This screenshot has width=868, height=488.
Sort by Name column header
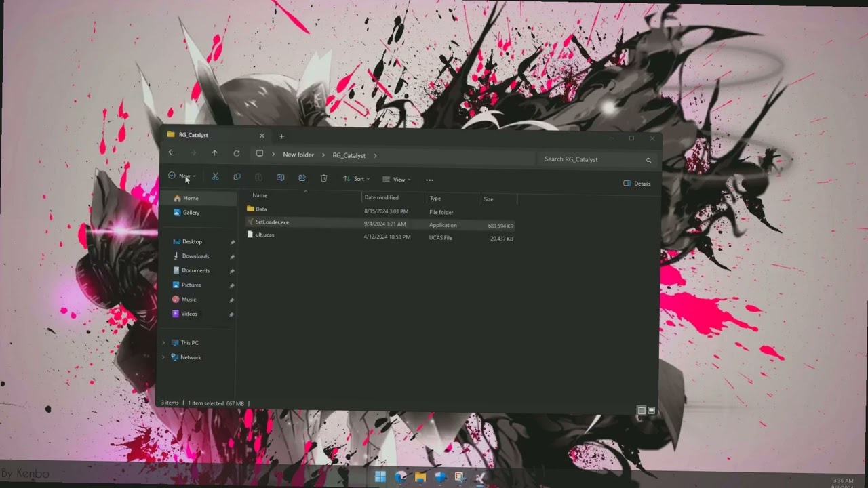click(260, 195)
